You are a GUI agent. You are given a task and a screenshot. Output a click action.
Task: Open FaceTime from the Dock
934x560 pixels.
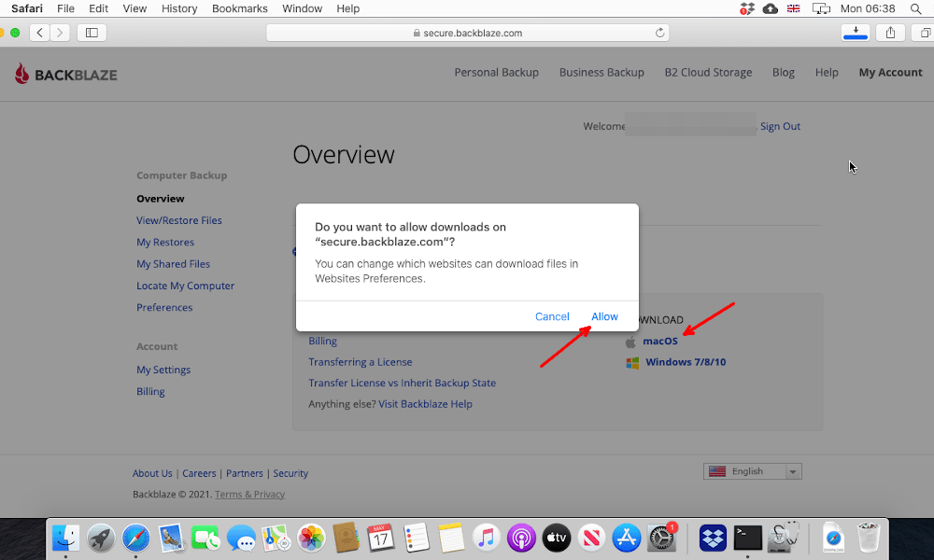click(205, 538)
